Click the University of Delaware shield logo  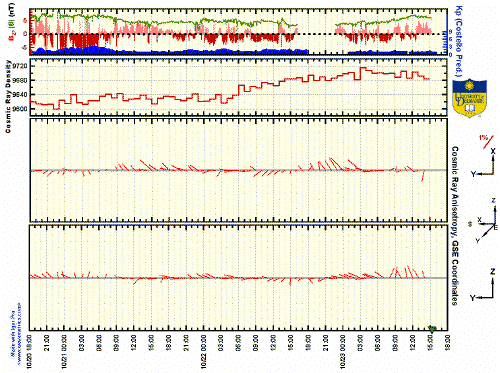pyautogui.click(x=470, y=98)
